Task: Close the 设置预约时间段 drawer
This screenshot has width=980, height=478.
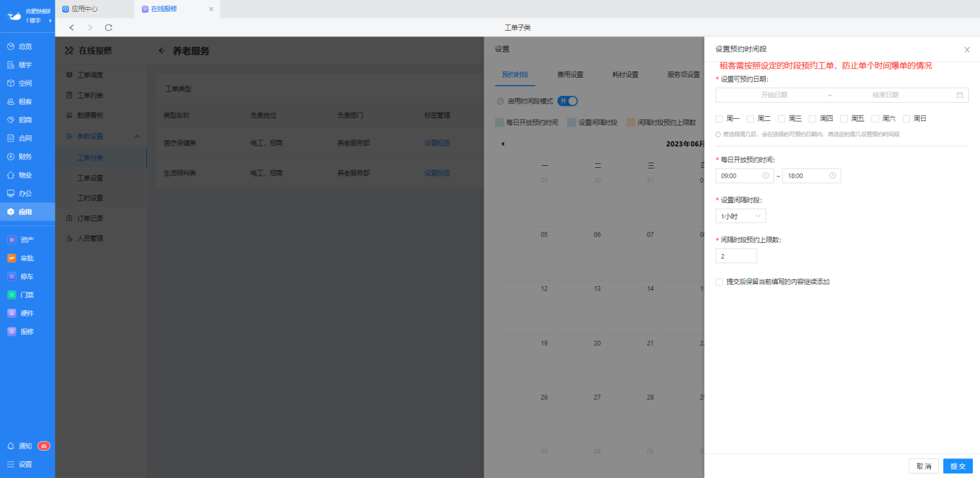Action: [x=967, y=50]
